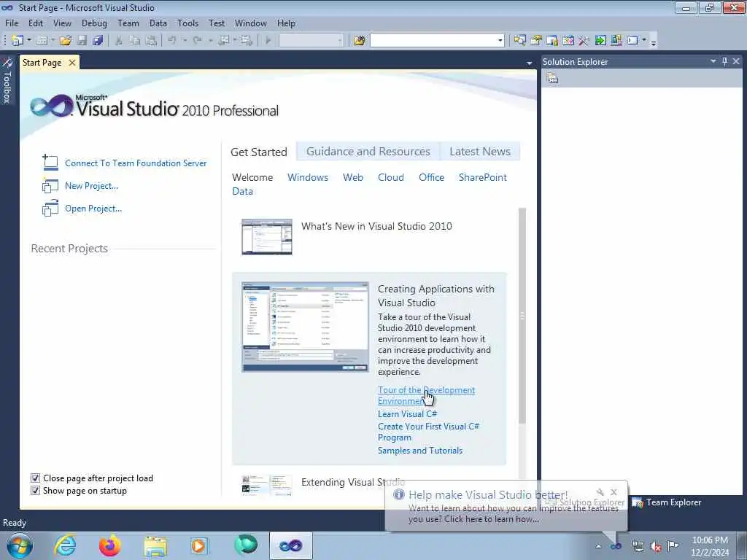Click the Start Debugging play icon
This screenshot has width=747, height=560.
click(268, 41)
